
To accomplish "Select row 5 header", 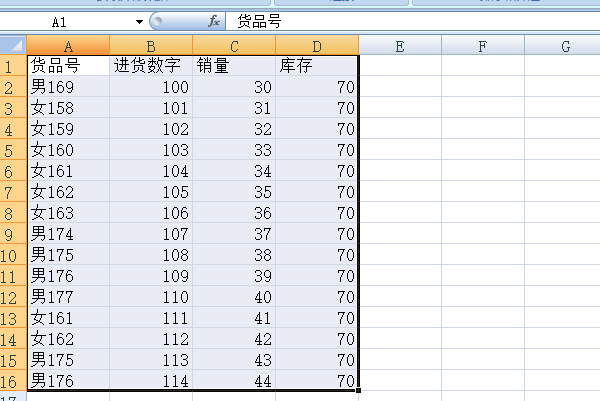I will pos(13,150).
